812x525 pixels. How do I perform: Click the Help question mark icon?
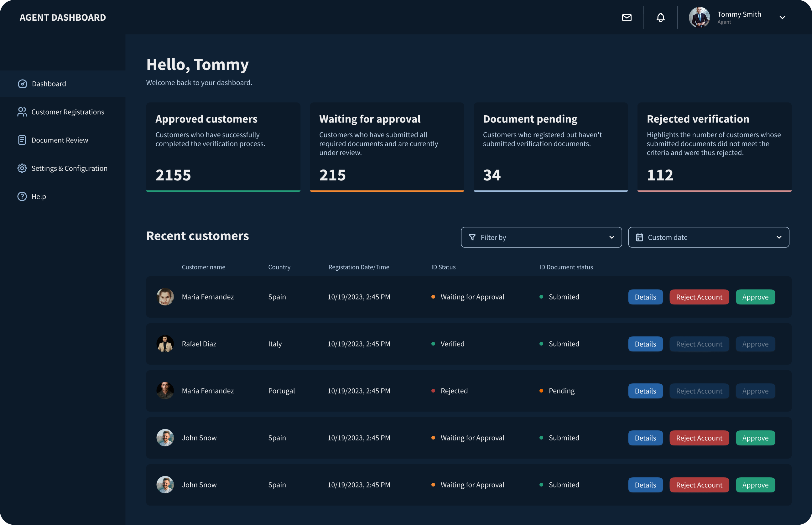pos(22,197)
